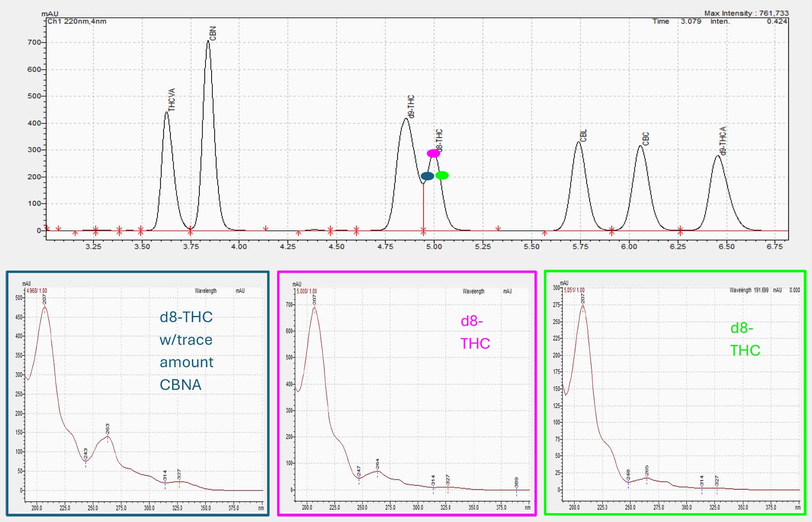
Task: Toggle the teal ellipse marker near the valley
Action: coord(427,177)
